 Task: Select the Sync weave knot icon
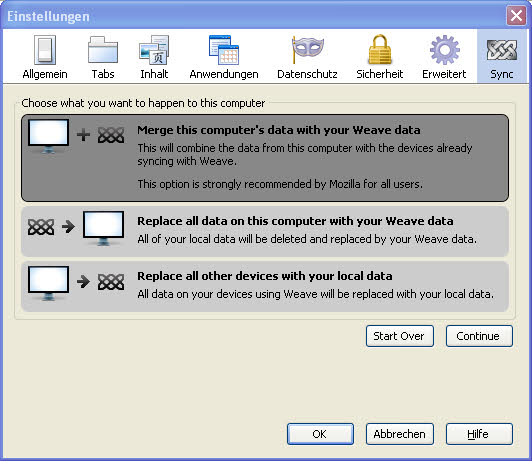pyautogui.click(x=502, y=50)
